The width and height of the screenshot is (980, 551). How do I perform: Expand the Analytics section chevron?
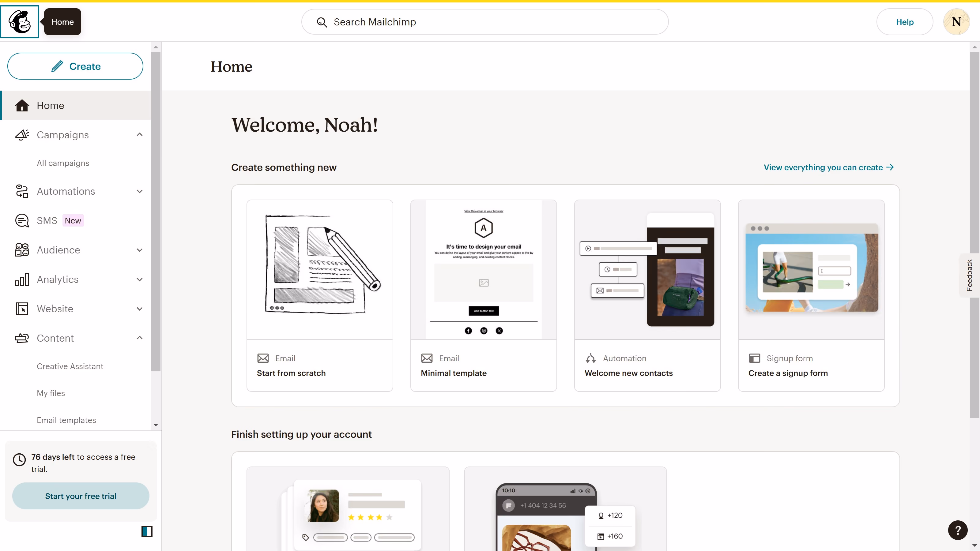point(140,279)
